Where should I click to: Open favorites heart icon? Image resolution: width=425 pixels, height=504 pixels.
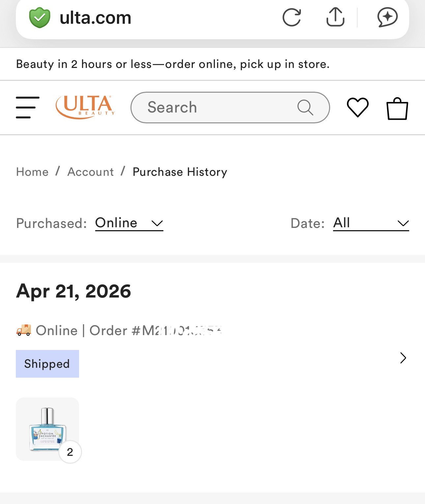(x=357, y=108)
